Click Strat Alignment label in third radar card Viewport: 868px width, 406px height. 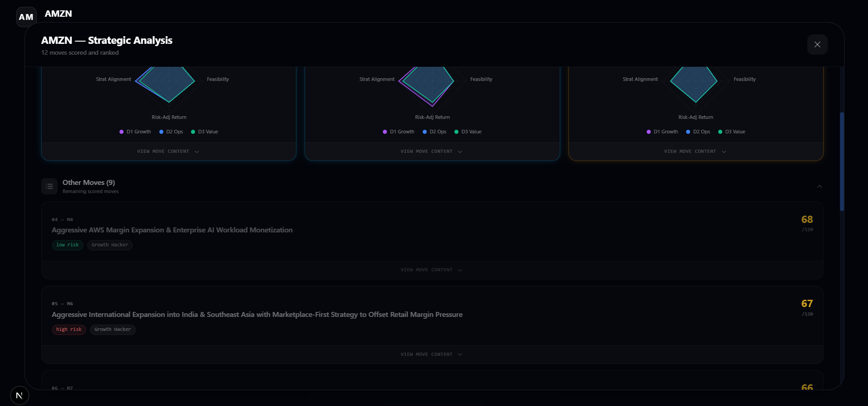(x=640, y=79)
